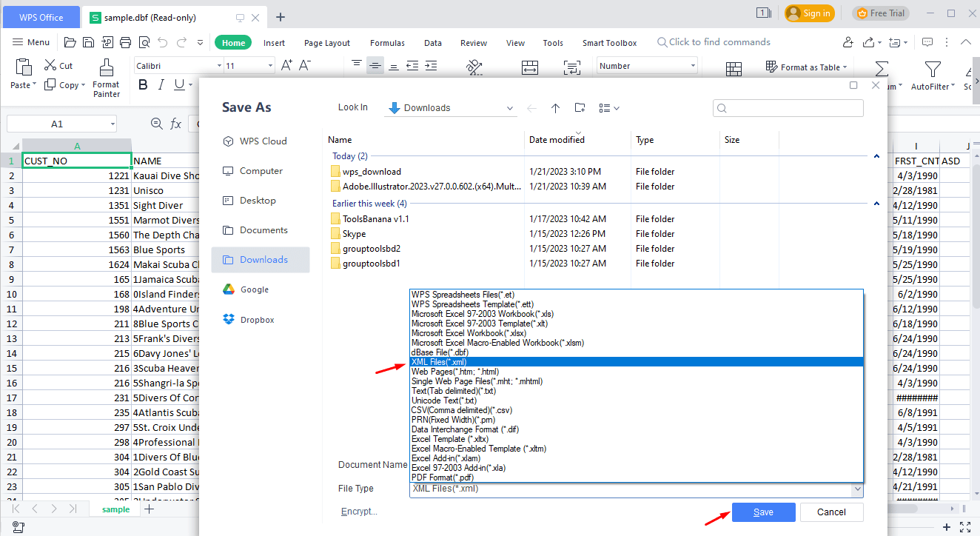Open the Encrypt link
Image resolution: width=980 pixels, height=536 pixels.
tap(359, 511)
